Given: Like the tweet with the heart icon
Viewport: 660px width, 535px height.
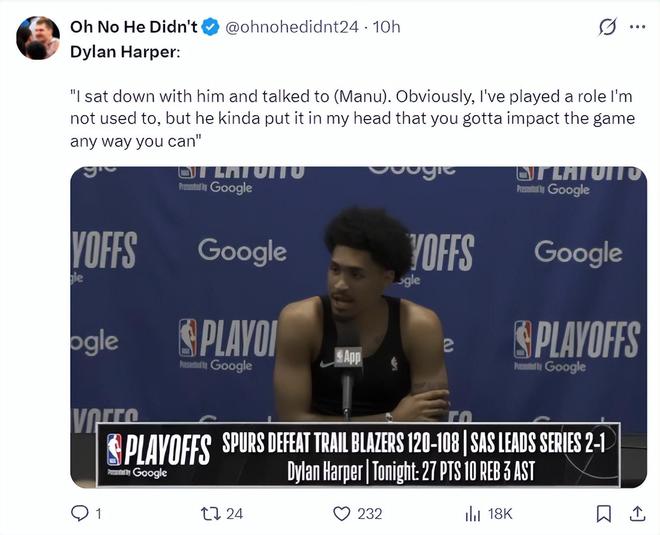Looking at the screenshot, I should [x=342, y=513].
